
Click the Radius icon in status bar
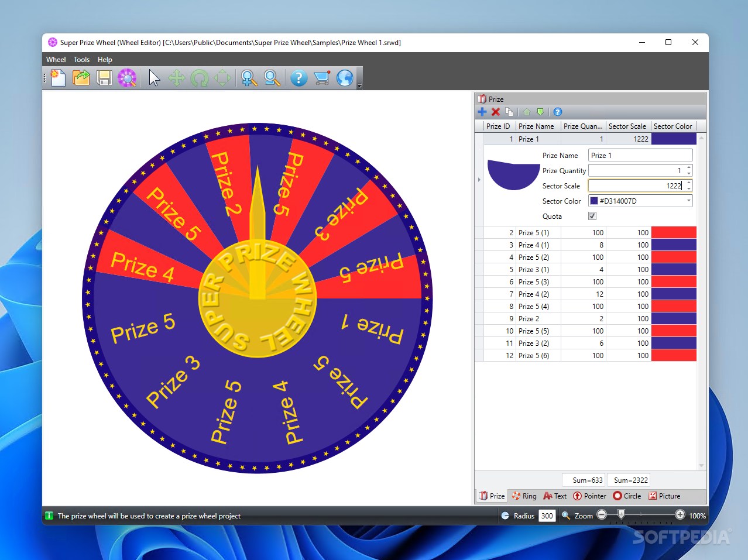505,516
